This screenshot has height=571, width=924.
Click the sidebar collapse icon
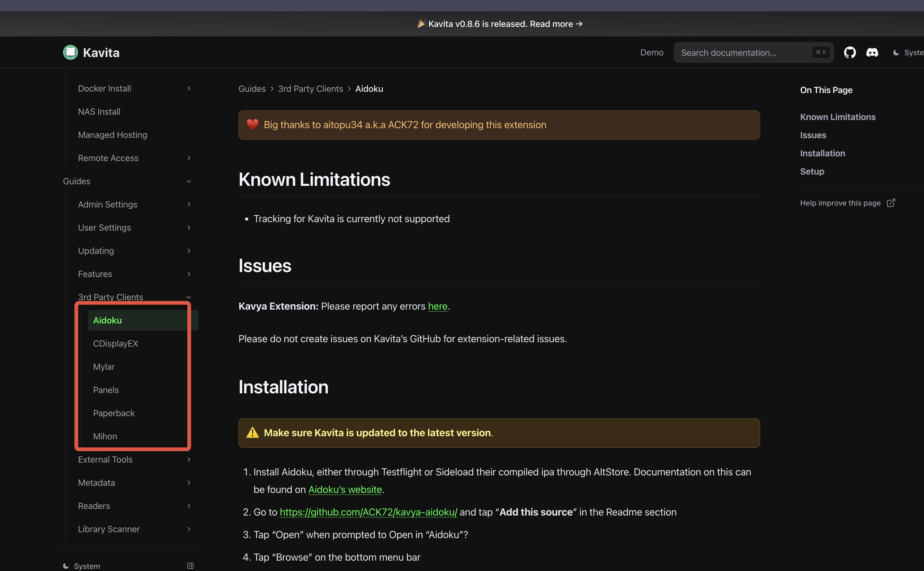click(x=190, y=565)
